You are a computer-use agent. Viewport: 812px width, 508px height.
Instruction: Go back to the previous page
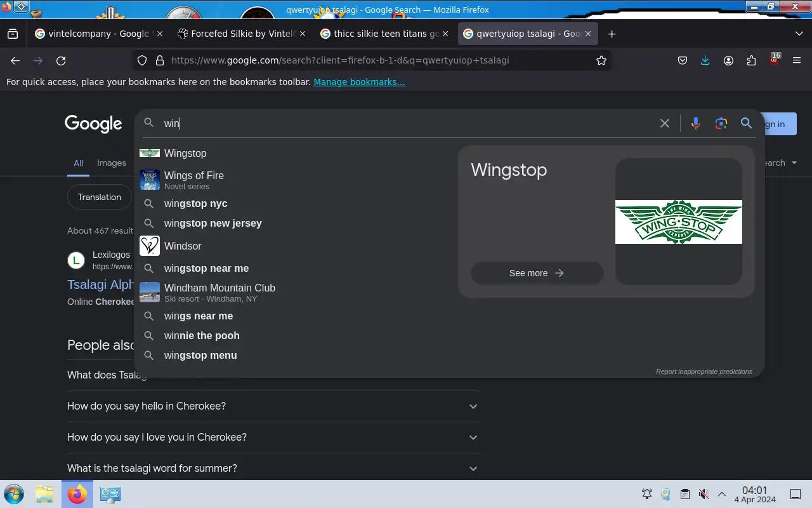(x=15, y=60)
